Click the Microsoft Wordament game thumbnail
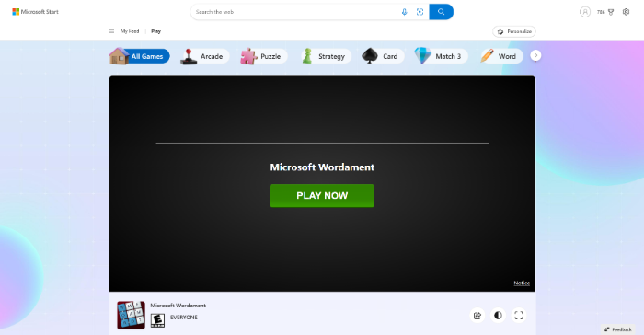This screenshot has width=644, height=335. (x=131, y=315)
